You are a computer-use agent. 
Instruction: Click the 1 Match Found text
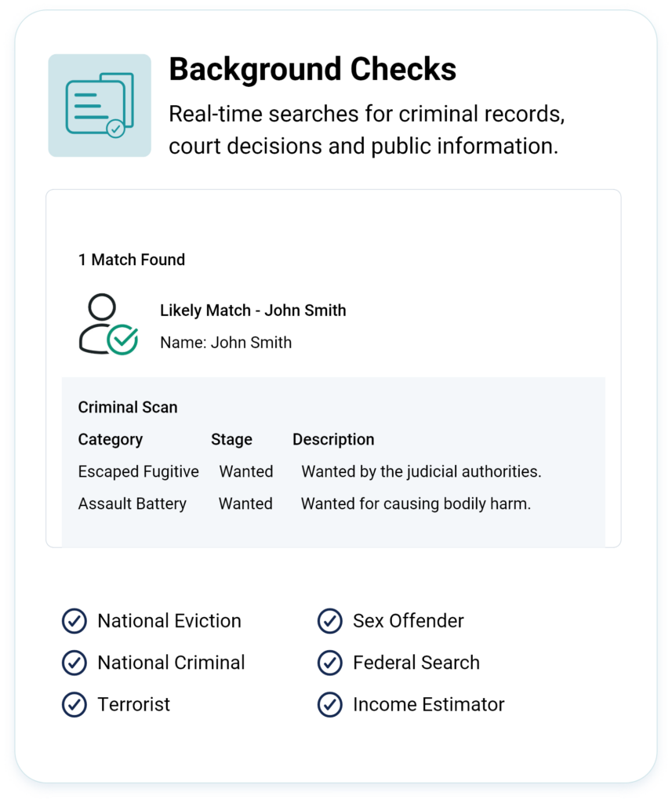[132, 260]
